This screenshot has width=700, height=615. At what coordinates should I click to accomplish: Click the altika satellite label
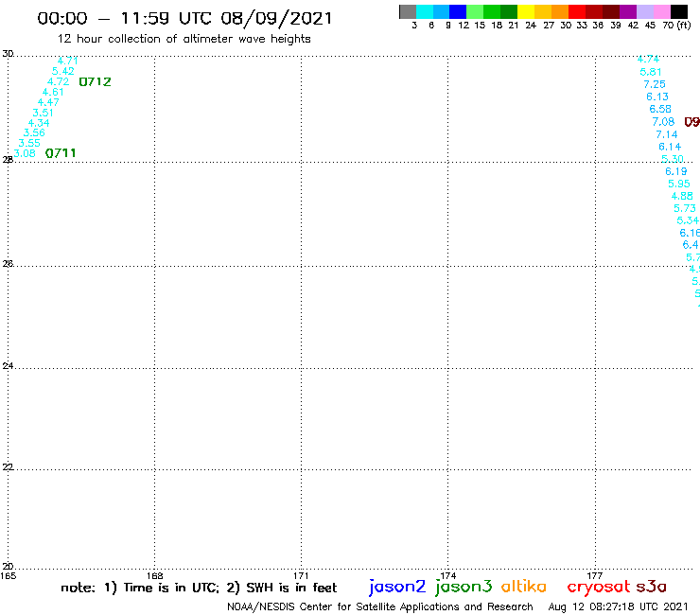pyautogui.click(x=524, y=587)
